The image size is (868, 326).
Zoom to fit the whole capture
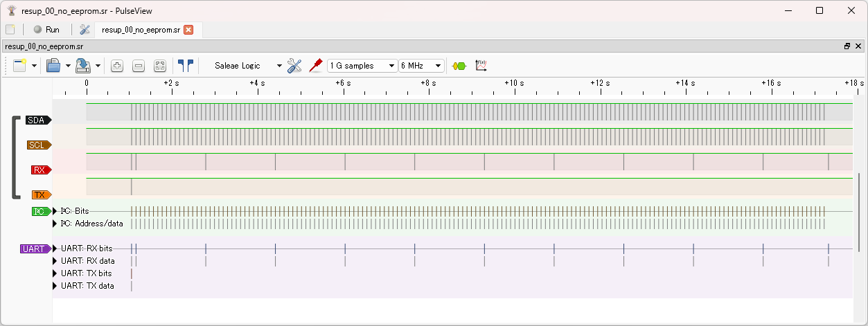pyautogui.click(x=160, y=66)
